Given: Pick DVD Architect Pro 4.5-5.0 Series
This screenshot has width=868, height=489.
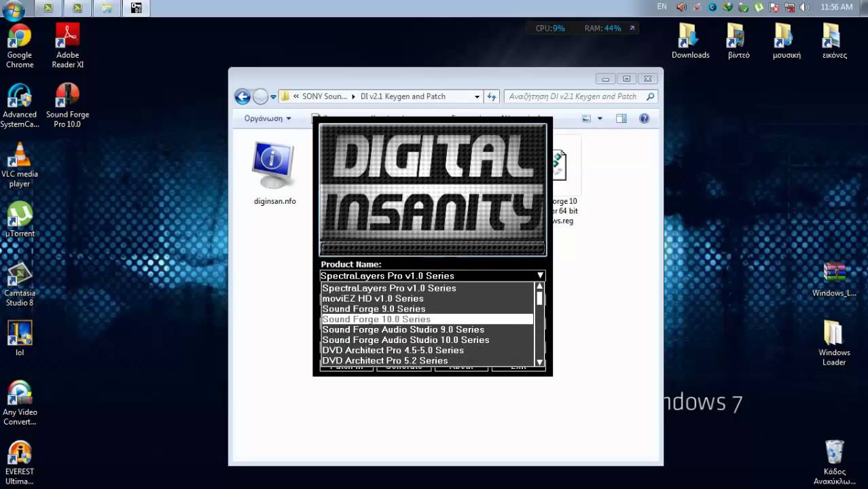Looking at the screenshot, I should [427, 350].
